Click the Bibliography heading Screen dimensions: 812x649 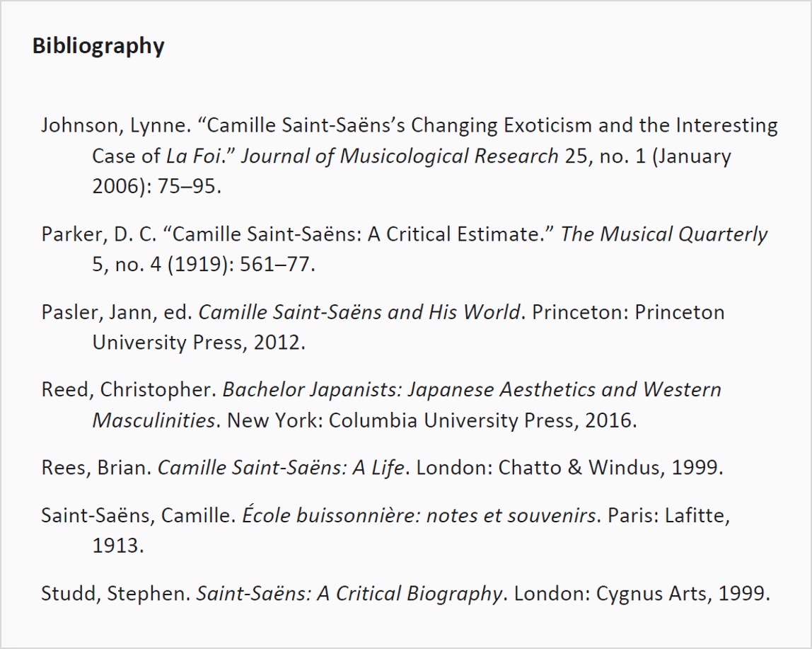click(x=98, y=46)
